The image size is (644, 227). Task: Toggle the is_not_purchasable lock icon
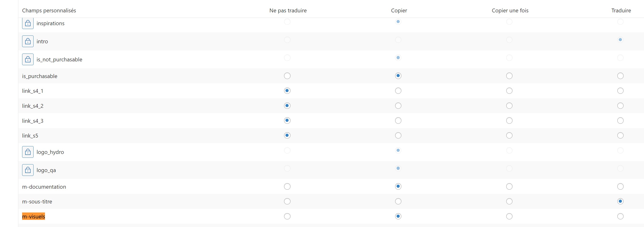click(x=28, y=59)
